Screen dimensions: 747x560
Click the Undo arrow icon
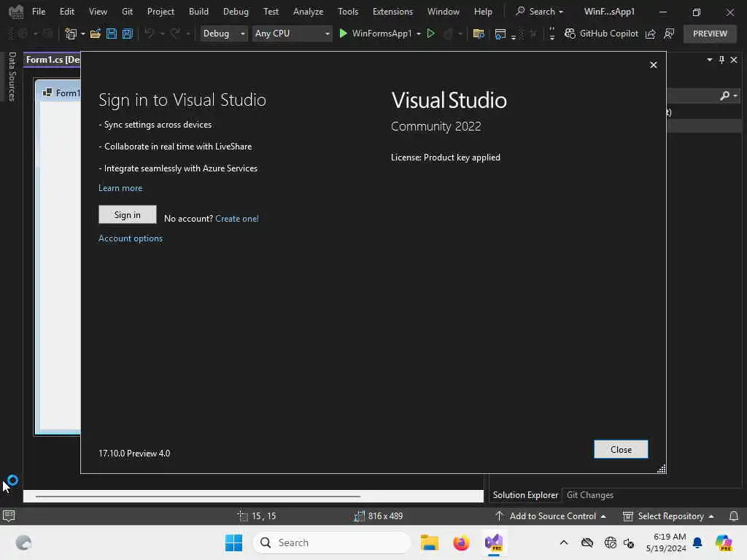(x=149, y=34)
